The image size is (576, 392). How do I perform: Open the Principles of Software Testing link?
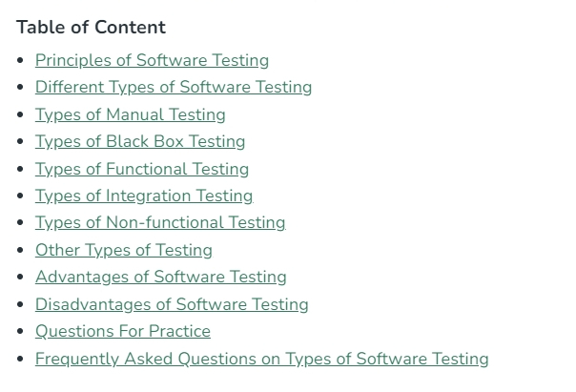[x=152, y=61]
